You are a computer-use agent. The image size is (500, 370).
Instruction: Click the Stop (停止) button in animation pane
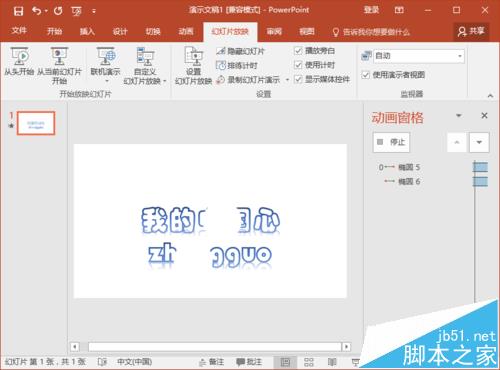point(391,142)
